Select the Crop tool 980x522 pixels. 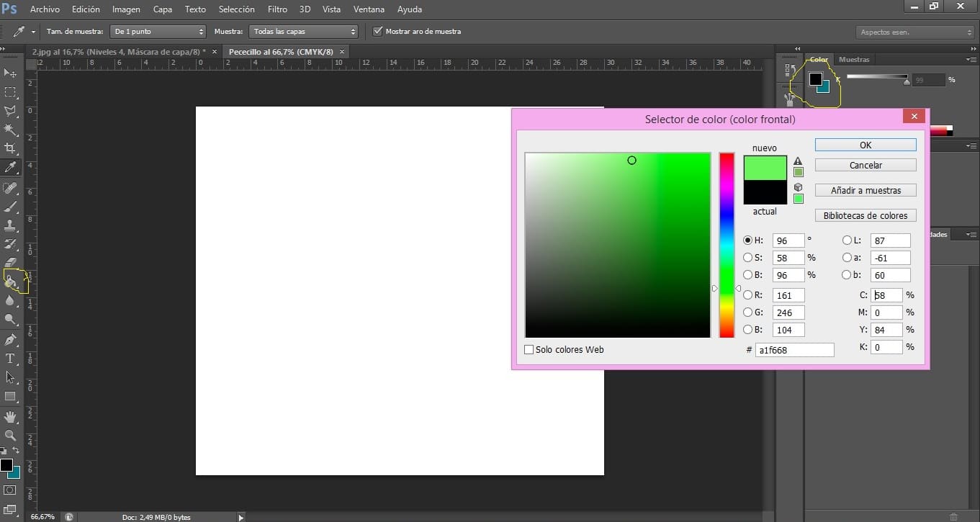click(10, 148)
